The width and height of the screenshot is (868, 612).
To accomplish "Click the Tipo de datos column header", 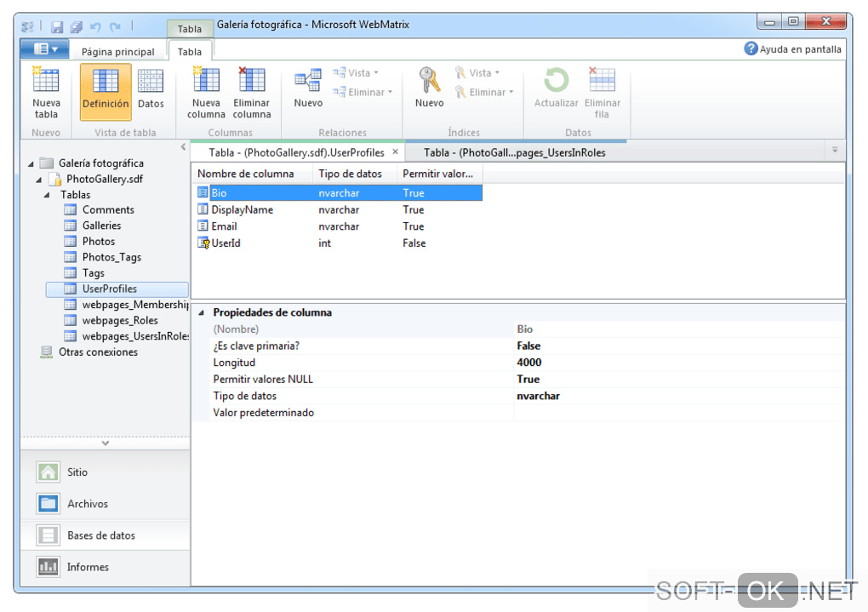I will coord(355,174).
